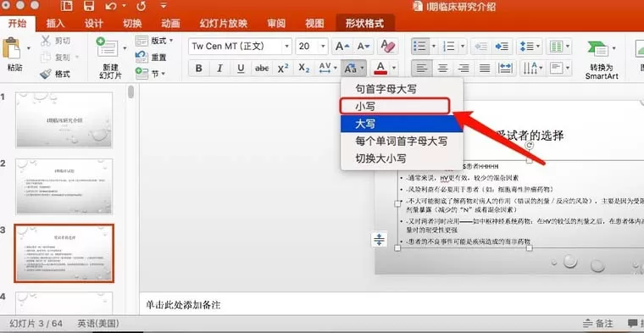Open bullet style dropdown arrow

coord(434,46)
